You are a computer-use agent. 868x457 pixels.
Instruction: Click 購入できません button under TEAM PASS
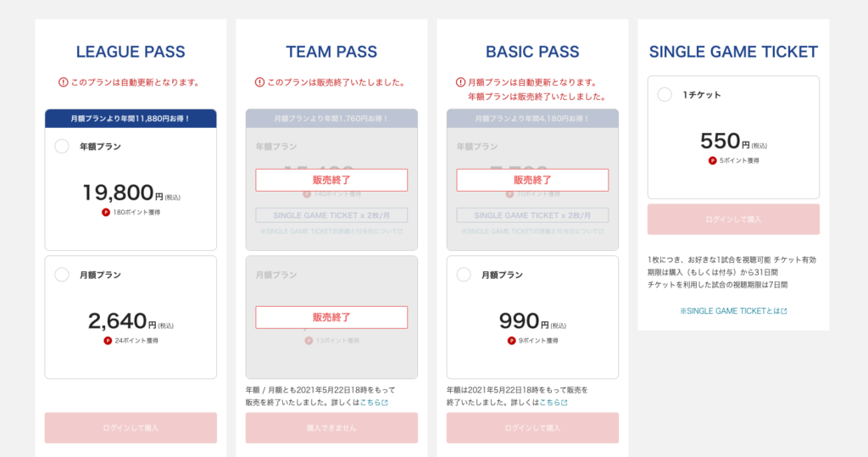point(331,427)
